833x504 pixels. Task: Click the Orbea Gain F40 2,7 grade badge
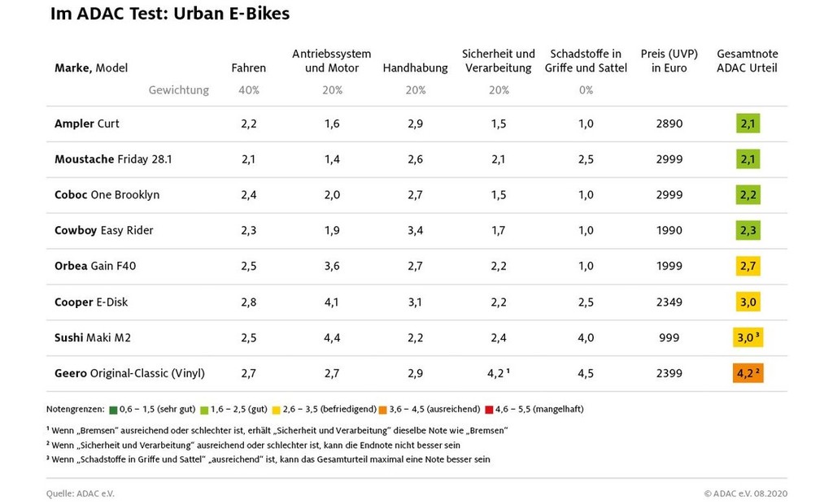point(748,266)
